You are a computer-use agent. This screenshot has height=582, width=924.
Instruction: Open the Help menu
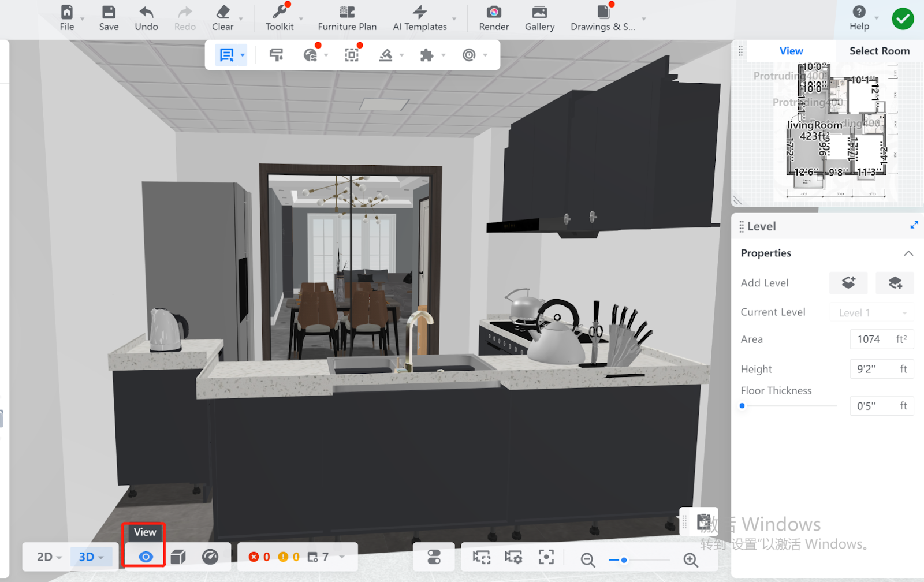click(x=859, y=18)
